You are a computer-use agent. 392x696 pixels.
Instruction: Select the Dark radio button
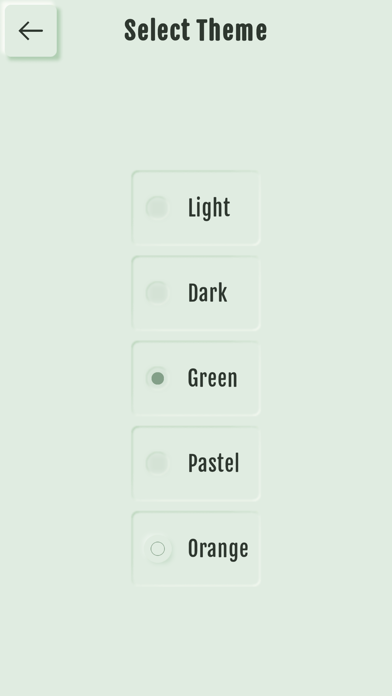[x=158, y=293]
